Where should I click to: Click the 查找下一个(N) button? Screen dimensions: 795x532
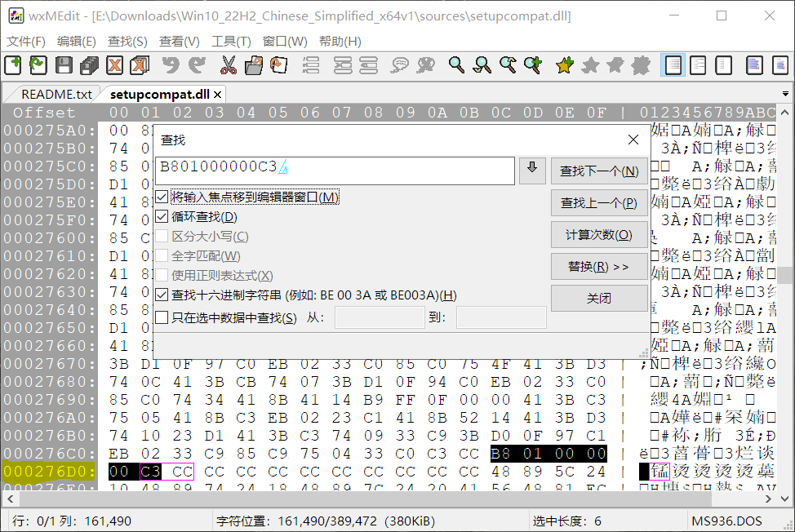(x=599, y=171)
